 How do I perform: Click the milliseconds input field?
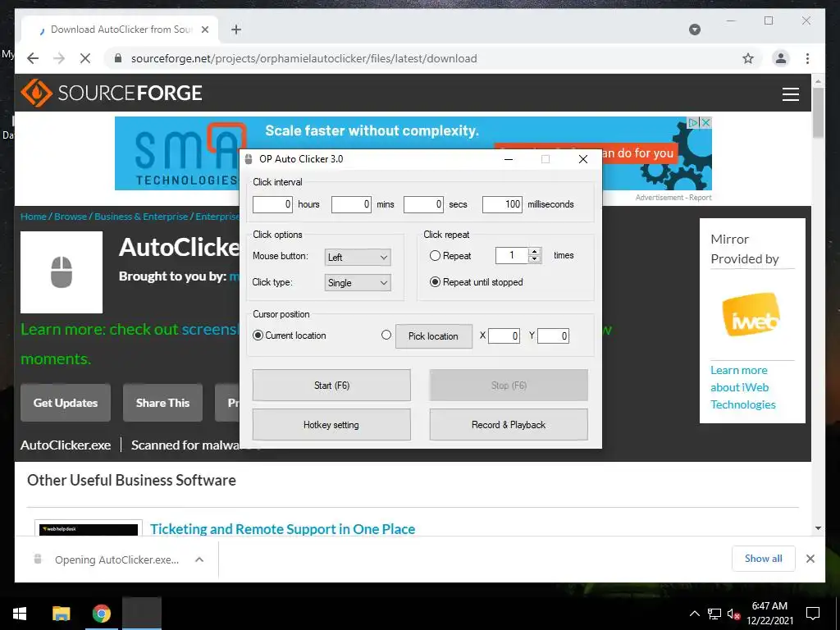click(x=502, y=204)
